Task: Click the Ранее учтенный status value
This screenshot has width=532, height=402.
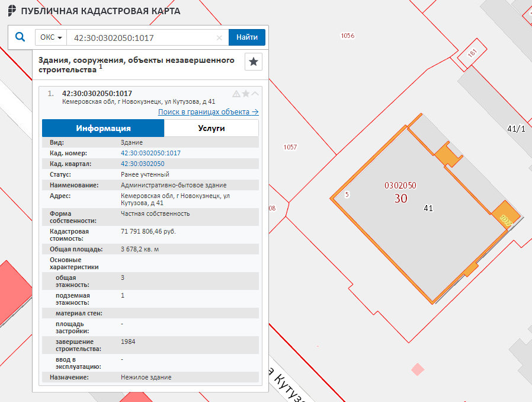Action: 145,174
